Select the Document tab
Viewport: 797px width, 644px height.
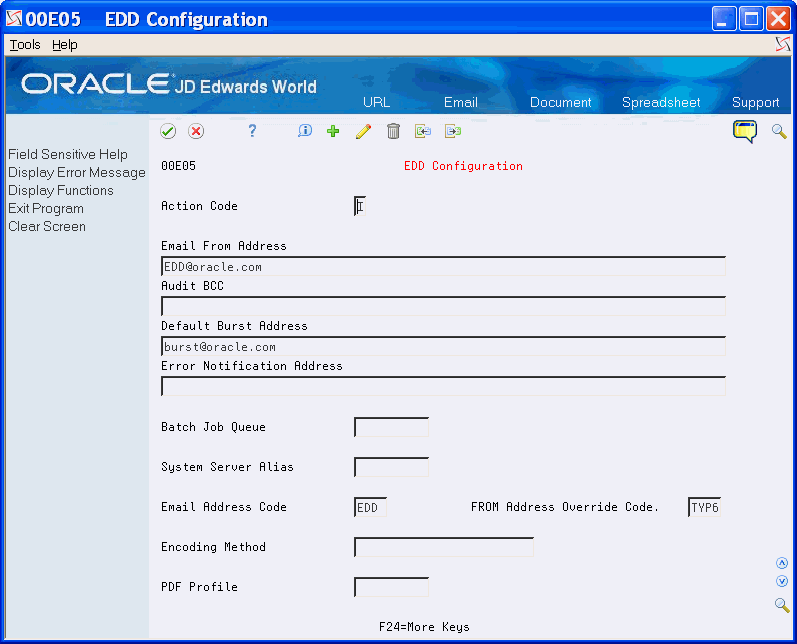point(561,102)
